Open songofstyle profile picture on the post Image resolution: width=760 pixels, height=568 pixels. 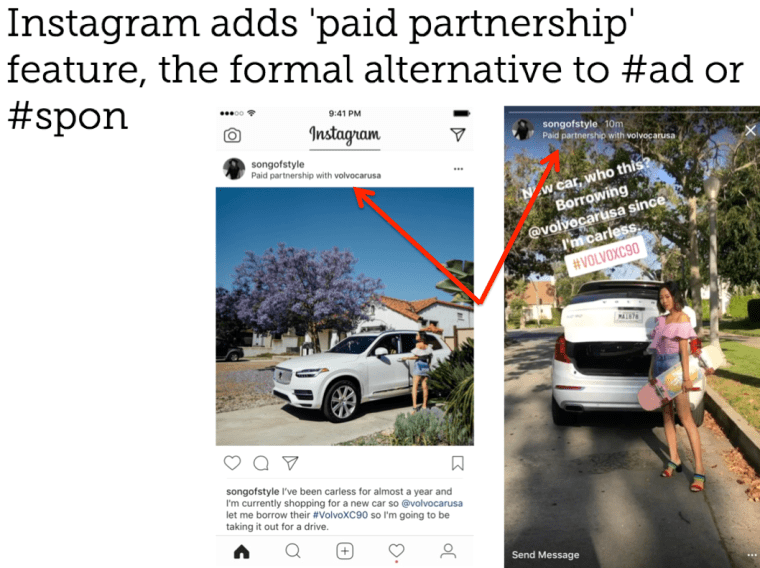coord(234,169)
